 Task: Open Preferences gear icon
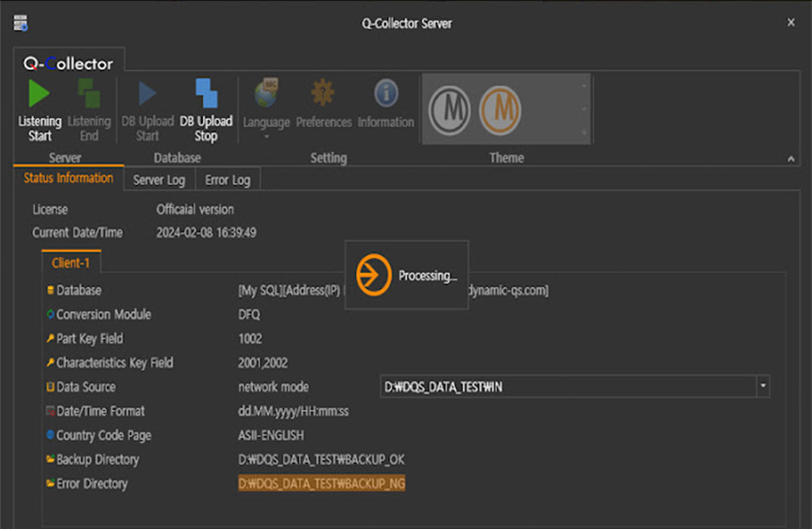323,93
